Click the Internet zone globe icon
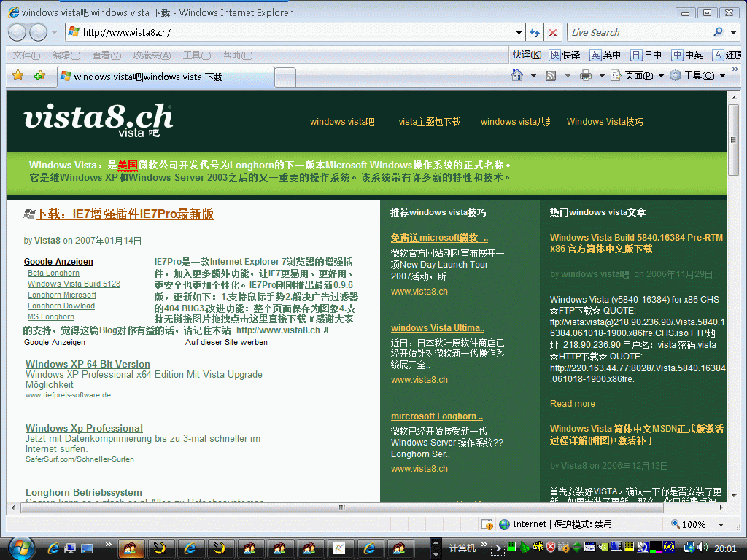This screenshot has width=747, height=560. [504, 524]
